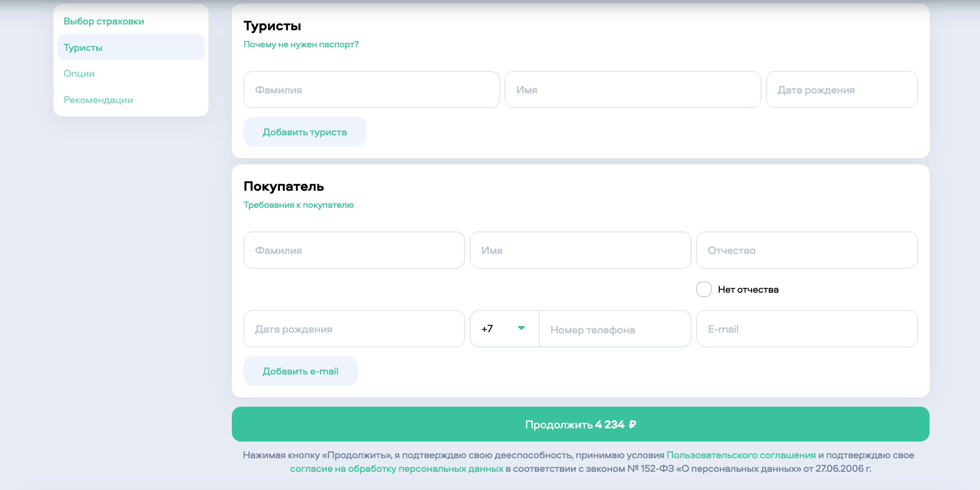Screen dimensions: 980x490
Task: Open 'Почему не нужен паспорт?' link
Action: [301, 45]
